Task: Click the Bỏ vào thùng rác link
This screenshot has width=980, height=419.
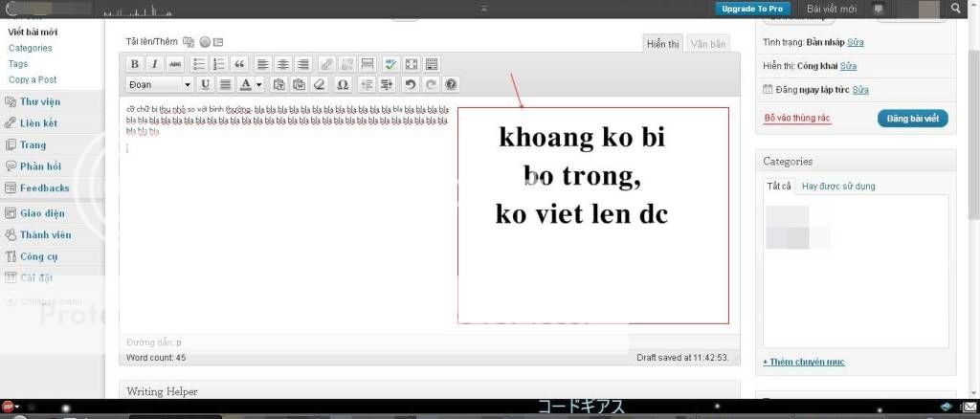Action: pos(796,118)
